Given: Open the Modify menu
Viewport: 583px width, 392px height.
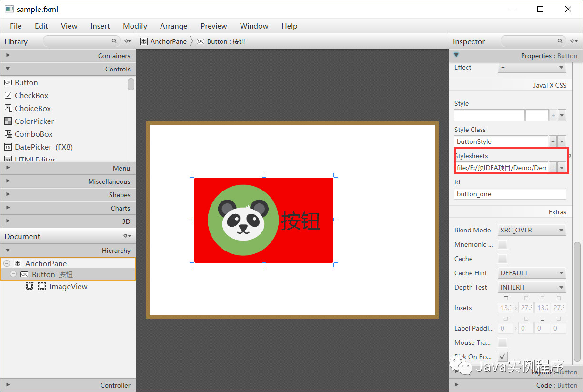Looking at the screenshot, I should click(135, 26).
